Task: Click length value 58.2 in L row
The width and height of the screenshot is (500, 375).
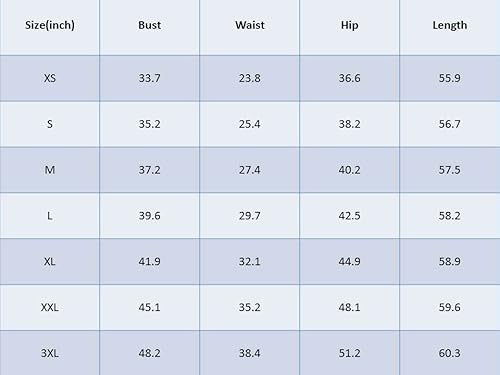Action: click(x=450, y=216)
